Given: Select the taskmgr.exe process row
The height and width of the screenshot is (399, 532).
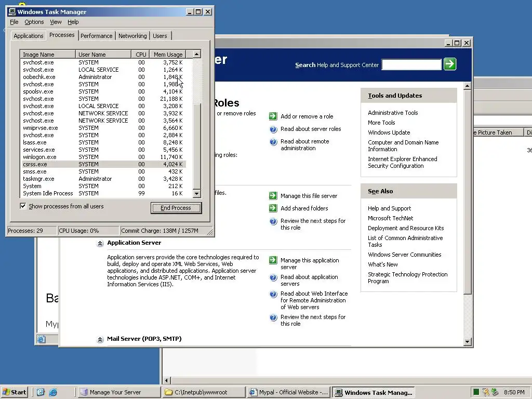Looking at the screenshot, I should (103, 179).
